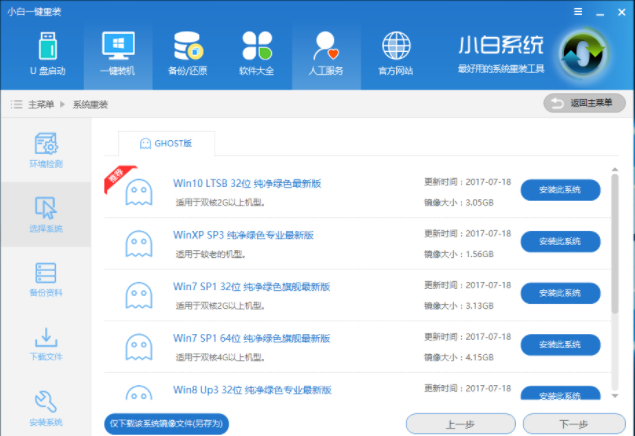Image resolution: width=635 pixels, height=436 pixels.
Task: Click 上一步 previous step button
Action: point(460,423)
